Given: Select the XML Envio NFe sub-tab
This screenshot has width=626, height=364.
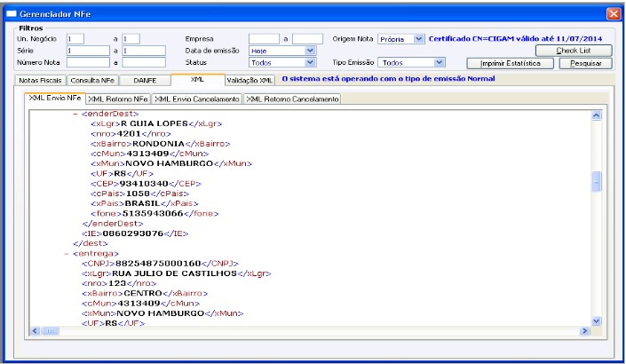Looking at the screenshot, I should coord(55,98).
